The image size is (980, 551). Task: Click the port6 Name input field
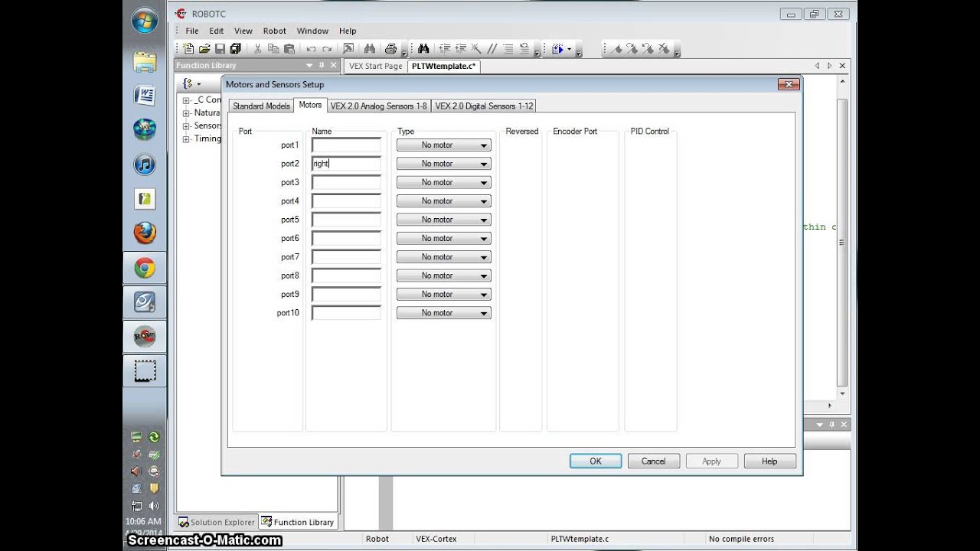click(346, 238)
